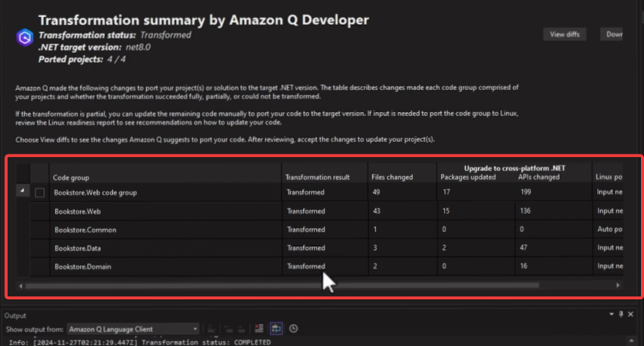The width and height of the screenshot is (644, 346).
Task: Click the Amazon Q Developer logo icon
Action: pos(25,38)
